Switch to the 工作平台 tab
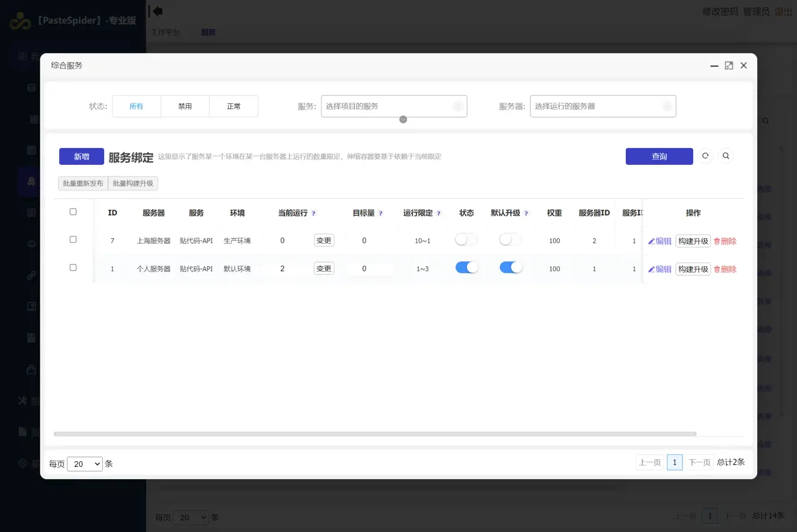This screenshot has width=797, height=532. pyautogui.click(x=166, y=32)
